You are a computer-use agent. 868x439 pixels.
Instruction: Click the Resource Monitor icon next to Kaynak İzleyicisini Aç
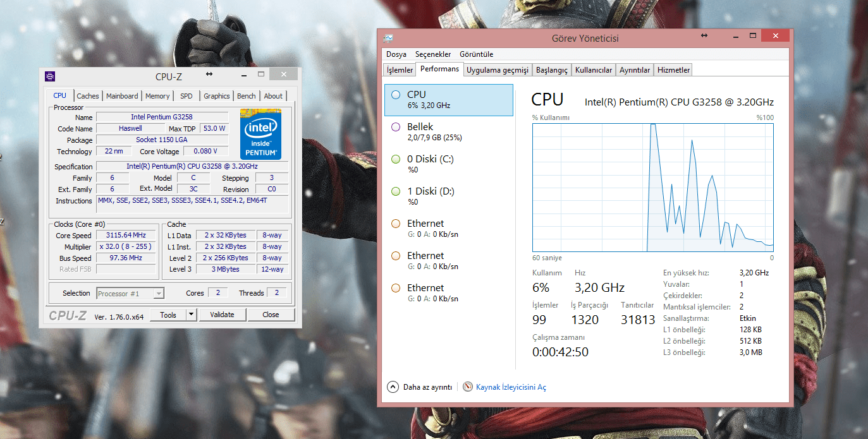[x=468, y=387]
